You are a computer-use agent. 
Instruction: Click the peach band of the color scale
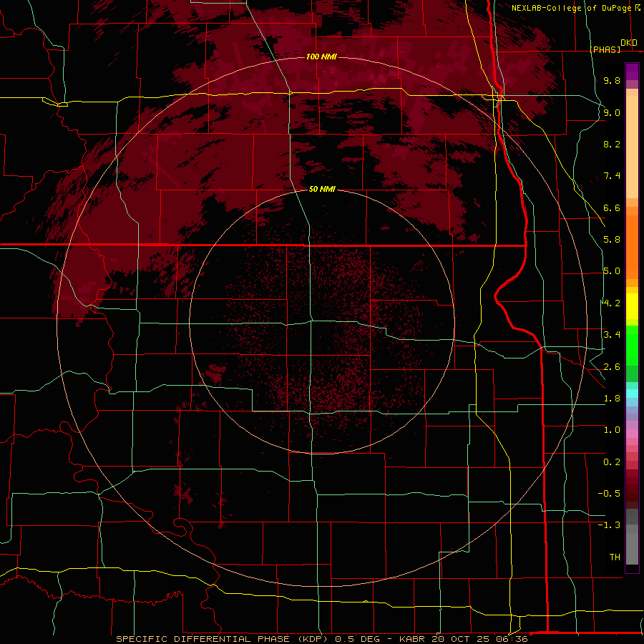(x=632, y=147)
